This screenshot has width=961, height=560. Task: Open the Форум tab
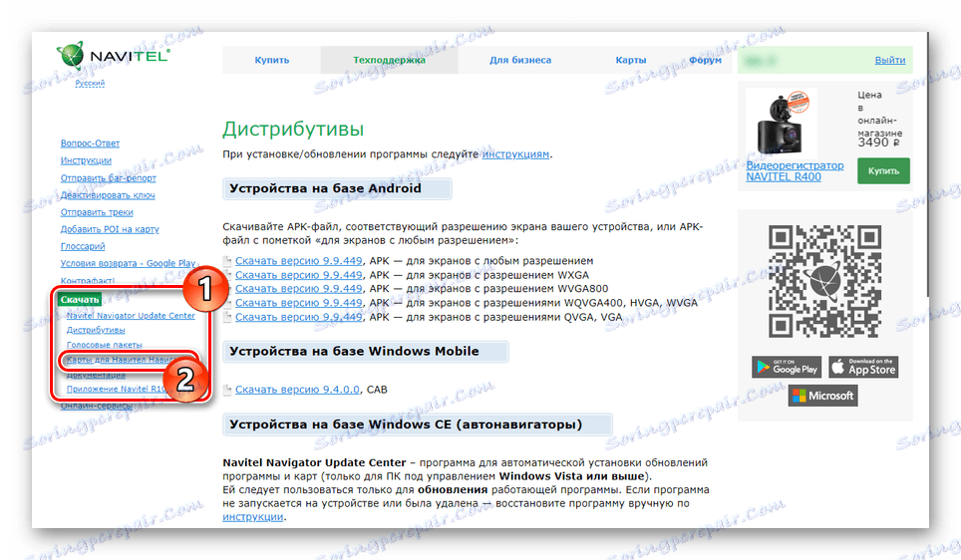(705, 60)
